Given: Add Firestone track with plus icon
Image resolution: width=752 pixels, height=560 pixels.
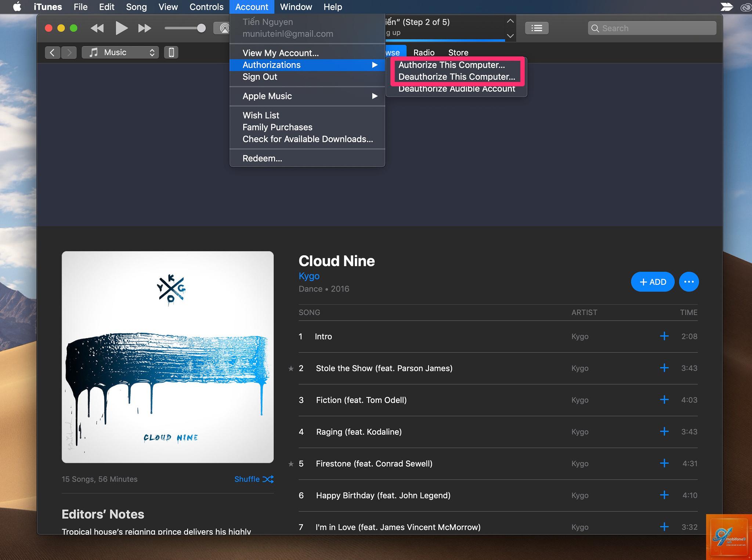Looking at the screenshot, I should 664,463.
